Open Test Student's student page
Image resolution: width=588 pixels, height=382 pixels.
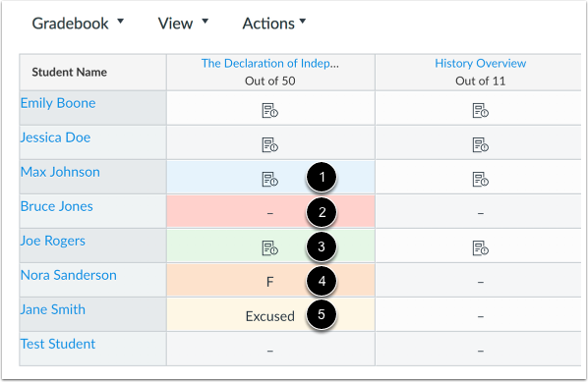click(x=58, y=344)
